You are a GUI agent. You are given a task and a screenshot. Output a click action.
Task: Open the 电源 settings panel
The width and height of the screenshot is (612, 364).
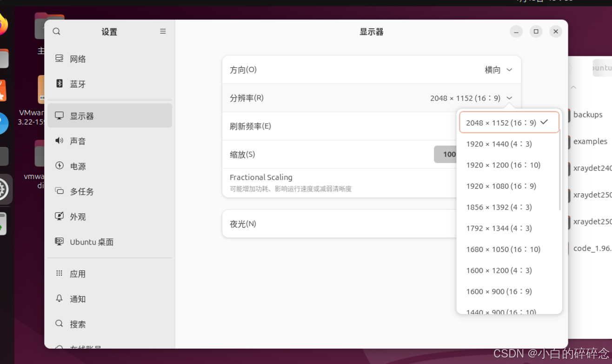[x=110, y=166]
